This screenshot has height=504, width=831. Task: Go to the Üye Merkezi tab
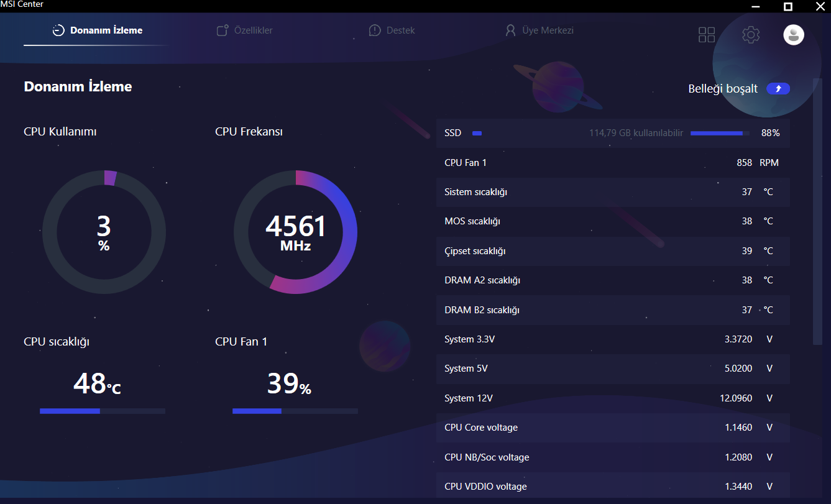(539, 30)
